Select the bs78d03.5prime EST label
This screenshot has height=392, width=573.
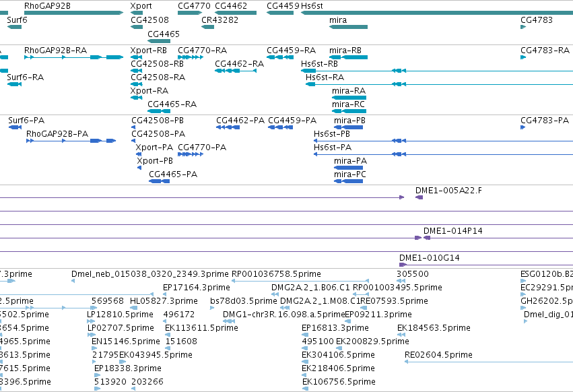[244, 301]
